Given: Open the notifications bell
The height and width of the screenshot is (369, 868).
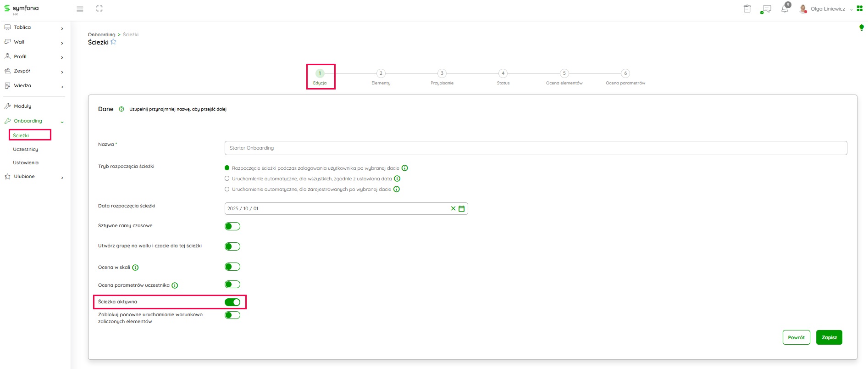Looking at the screenshot, I should pyautogui.click(x=785, y=9).
